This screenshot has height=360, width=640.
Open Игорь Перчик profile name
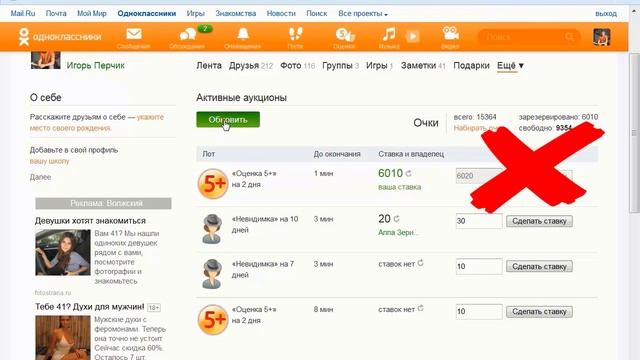[96, 65]
